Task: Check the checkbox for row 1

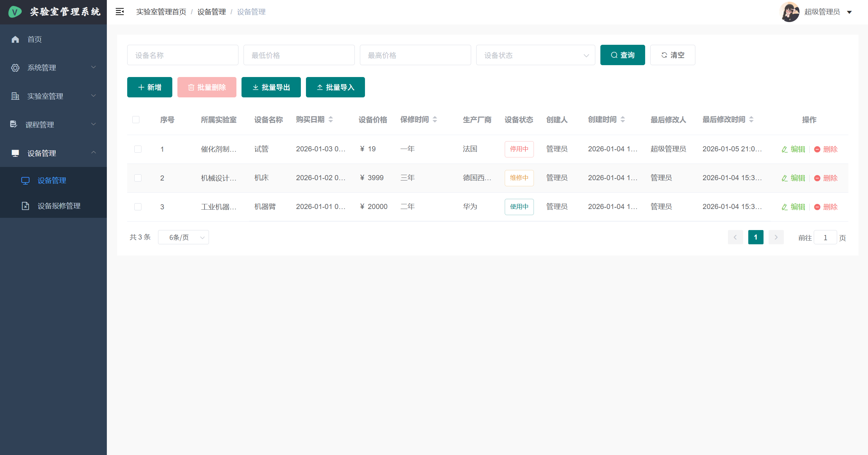Action: coord(138,149)
